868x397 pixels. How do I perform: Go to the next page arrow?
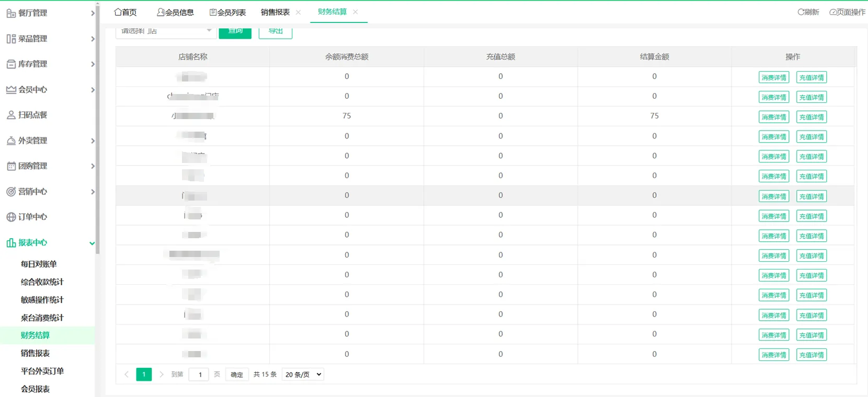tap(161, 375)
